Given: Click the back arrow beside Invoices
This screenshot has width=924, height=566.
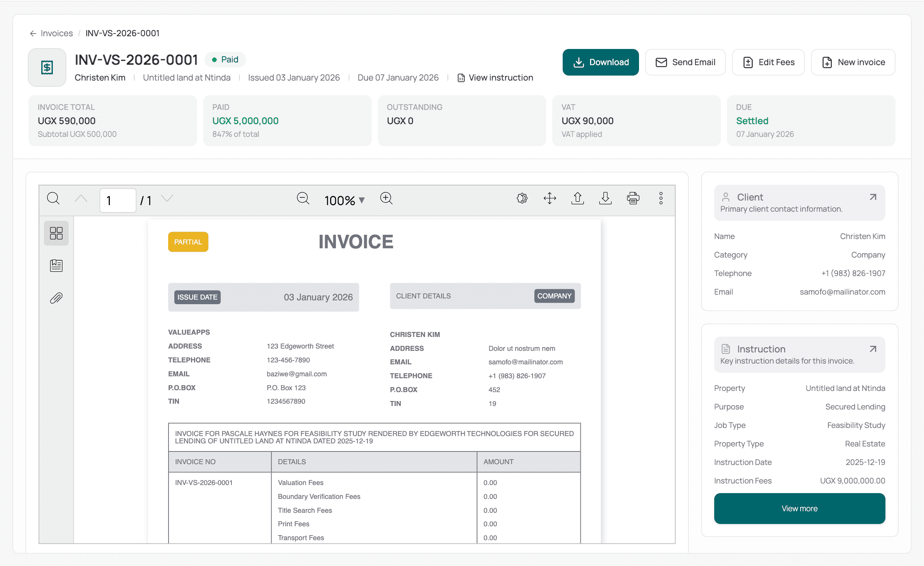Looking at the screenshot, I should [x=33, y=34].
